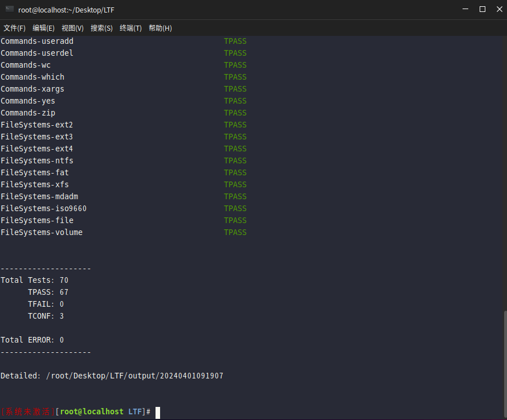Click the vertical scrollbar thumb

pyautogui.click(x=504, y=364)
